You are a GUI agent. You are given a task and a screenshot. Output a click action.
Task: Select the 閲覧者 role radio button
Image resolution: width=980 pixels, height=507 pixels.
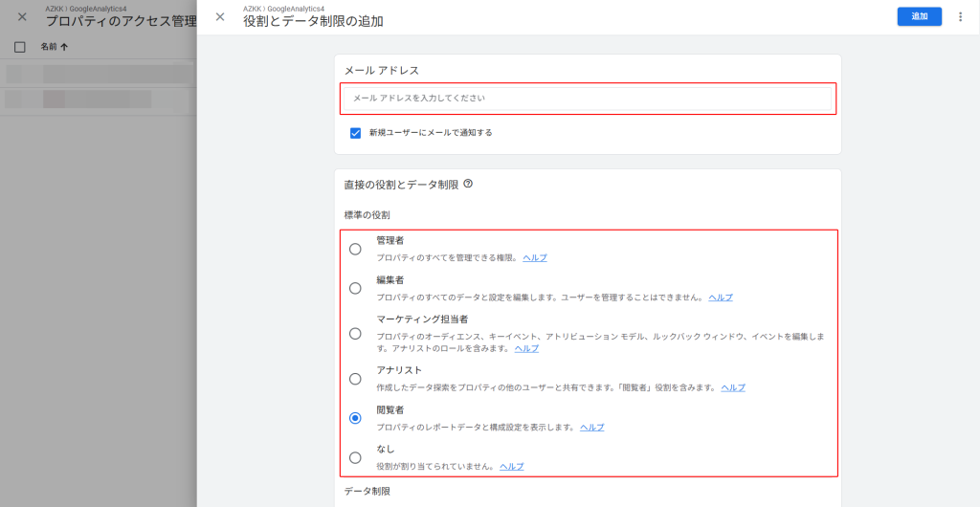point(355,418)
